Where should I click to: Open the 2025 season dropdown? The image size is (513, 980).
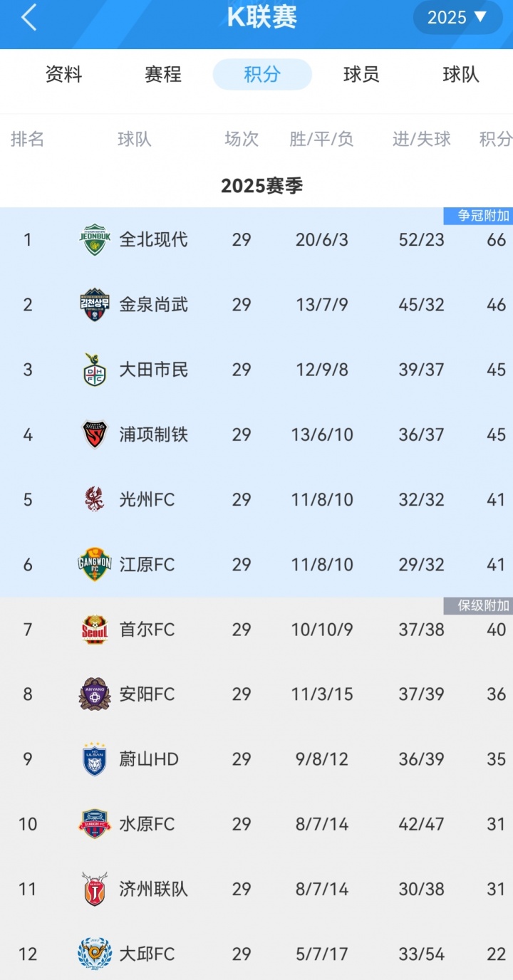tap(457, 18)
